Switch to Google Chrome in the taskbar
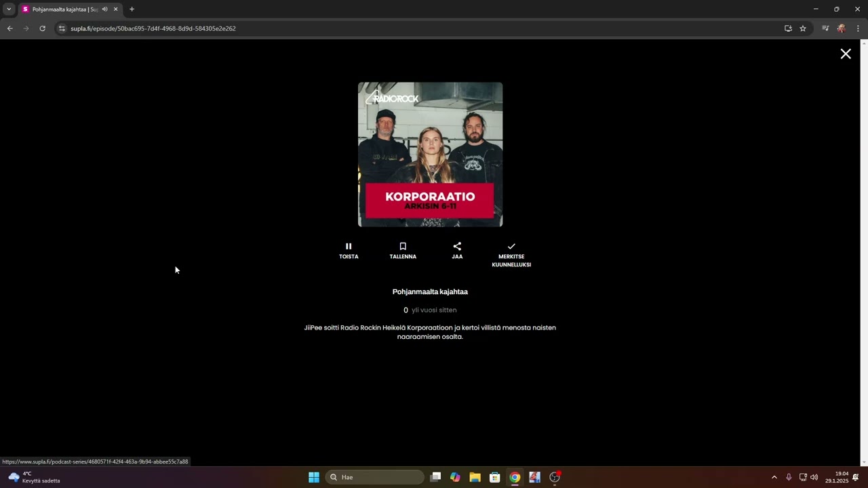This screenshot has height=488, width=868. (x=515, y=477)
